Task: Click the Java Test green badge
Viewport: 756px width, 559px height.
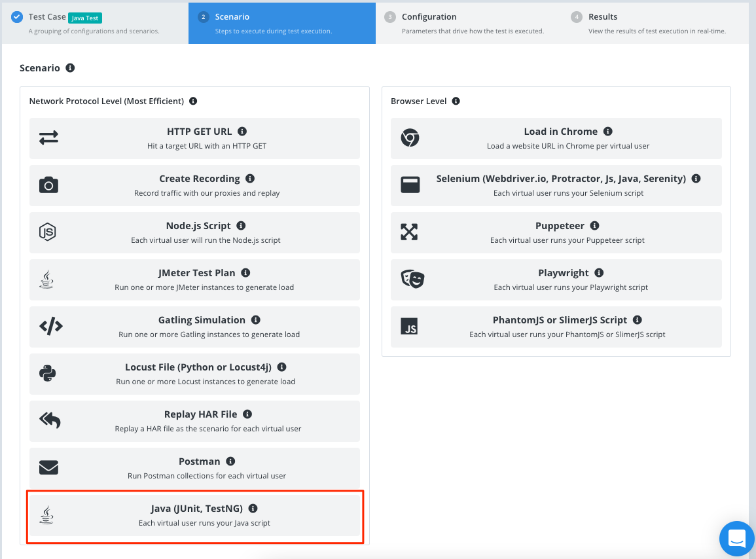Action: [x=85, y=18]
